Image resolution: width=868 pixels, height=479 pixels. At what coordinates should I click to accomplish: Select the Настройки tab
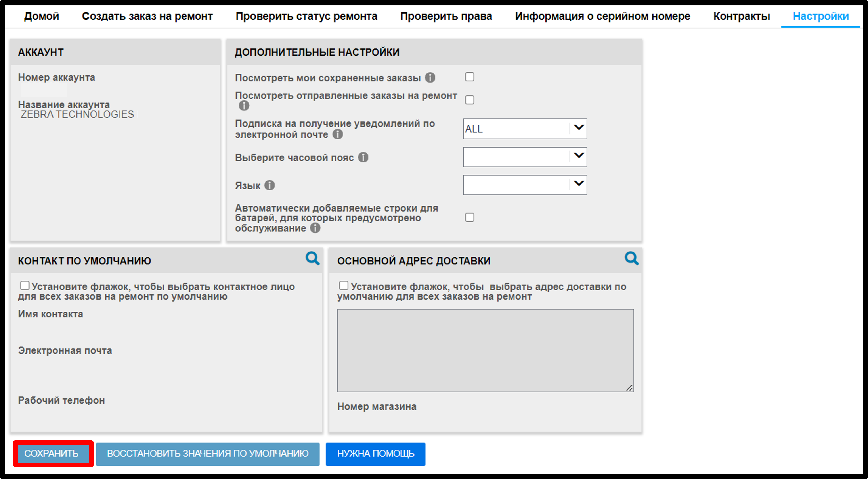point(821,16)
